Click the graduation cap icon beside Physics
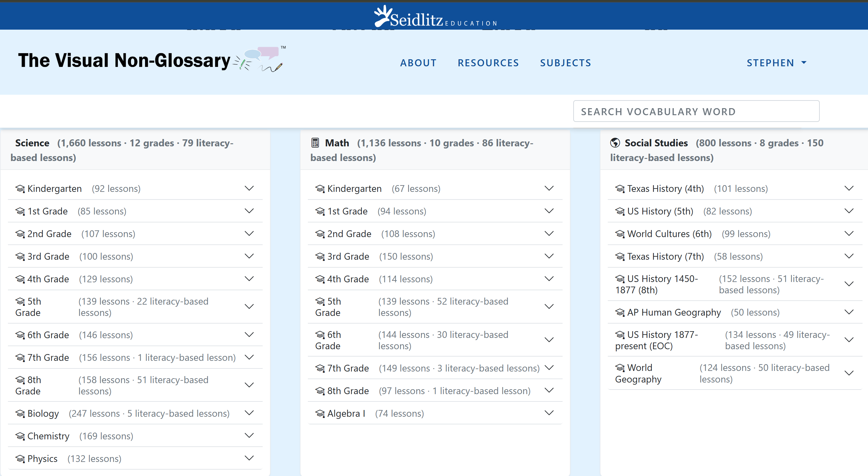 point(20,459)
